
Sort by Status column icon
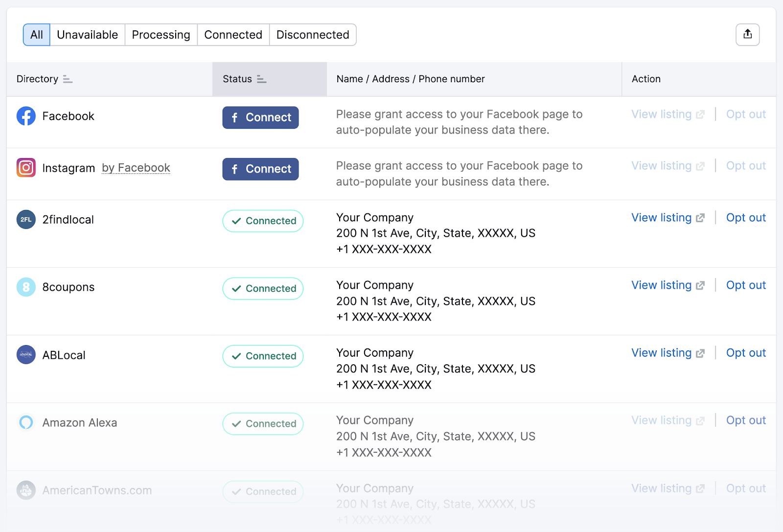[261, 79]
